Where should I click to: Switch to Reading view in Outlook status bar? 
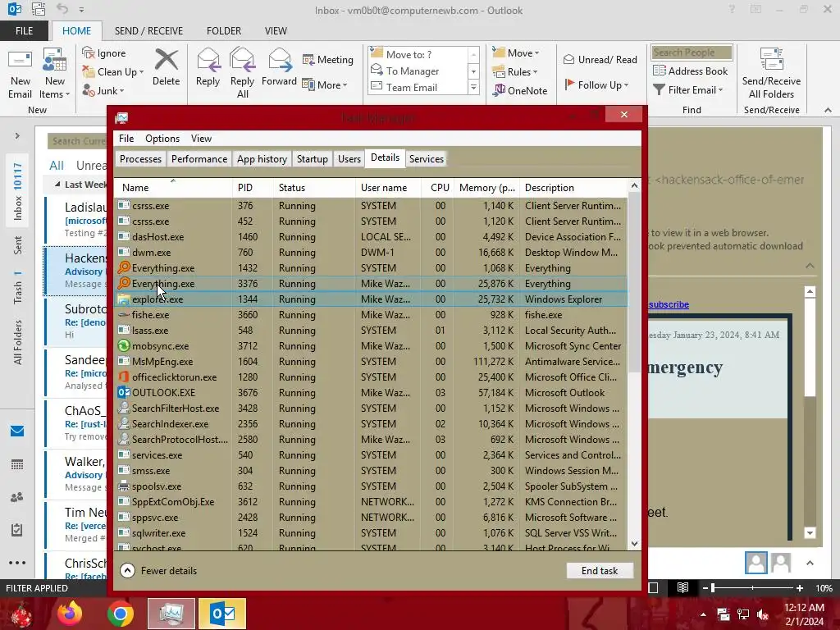[682, 587]
